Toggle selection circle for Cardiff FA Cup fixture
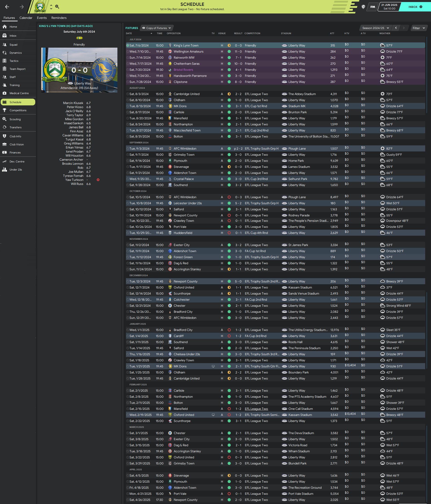 coord(128,336)
